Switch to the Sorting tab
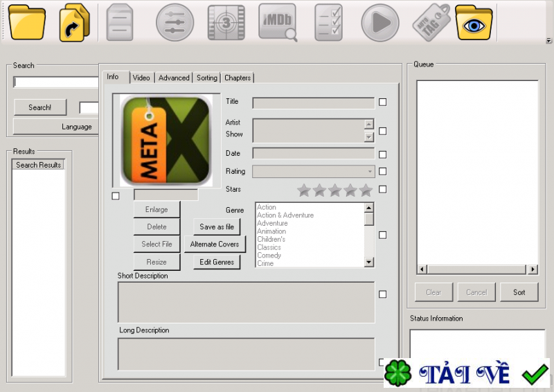 click(206, 78)
